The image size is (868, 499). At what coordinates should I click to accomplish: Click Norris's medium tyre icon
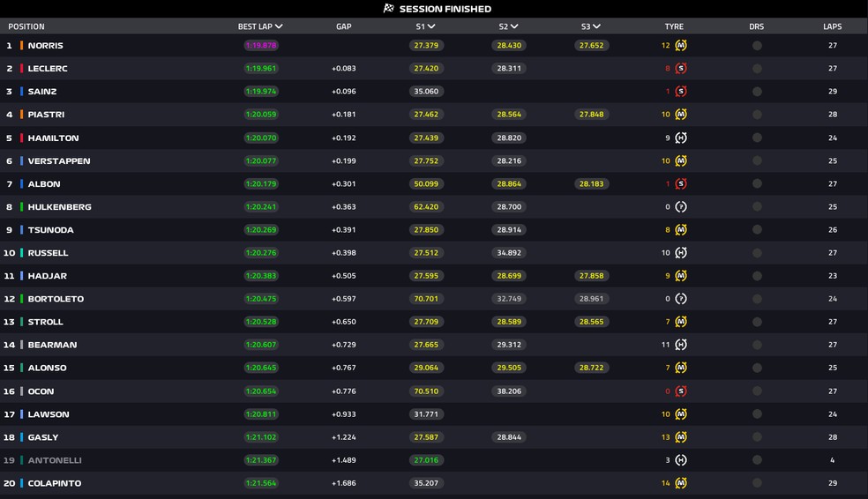[x=681, y=45]
